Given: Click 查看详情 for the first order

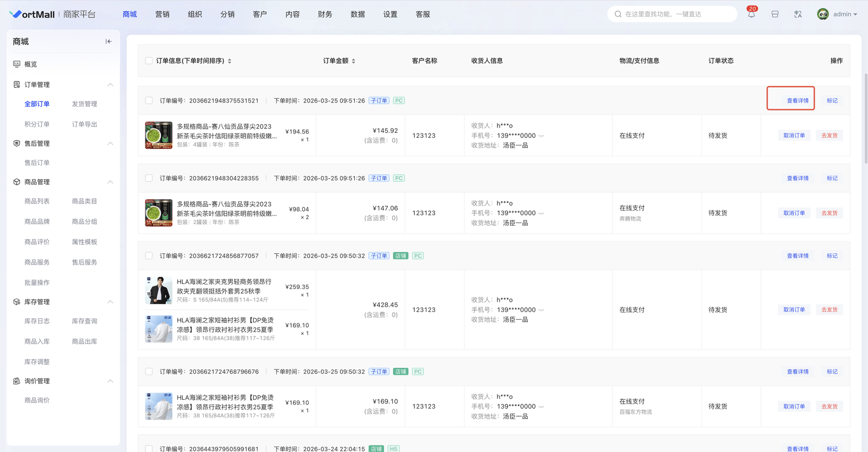Looking at the screenshot, I should click(797, 100).
